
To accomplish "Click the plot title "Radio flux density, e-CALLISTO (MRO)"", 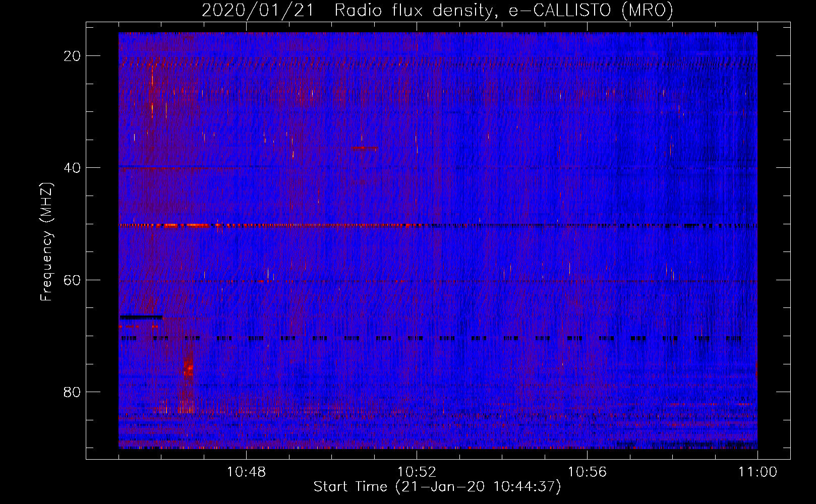I will point(504,10).
